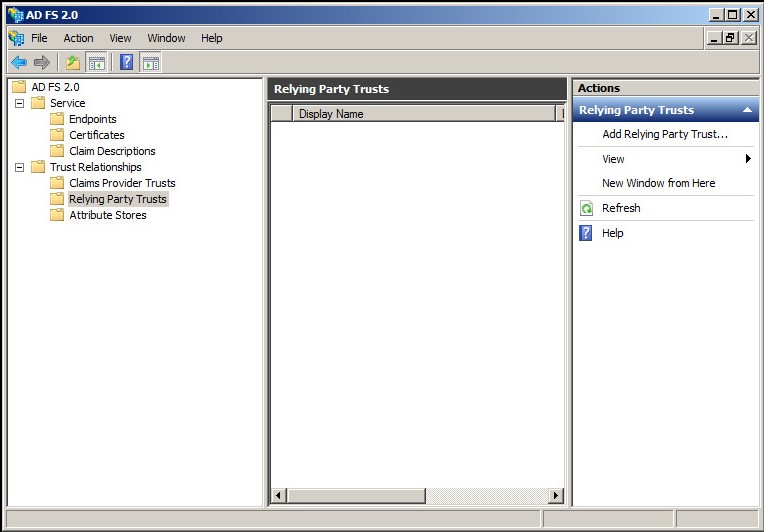Toggle Show/Hide Console Tree toolbar icon
Image resolution: width=764 pixels, height=532 pixels.
click(x=96, y=62)
